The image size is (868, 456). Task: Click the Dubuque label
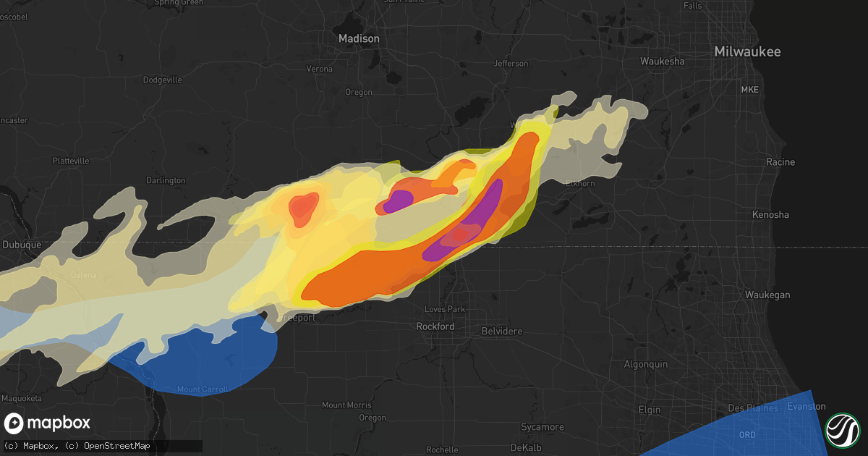[x=21, y=245]
